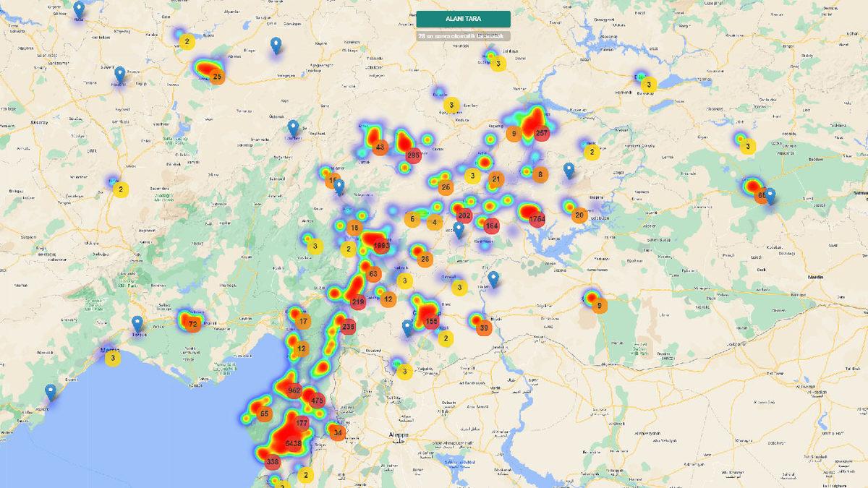Select the blue pin near Mersin coastline
Screen dimensions: 868x488
pos(51,391)
